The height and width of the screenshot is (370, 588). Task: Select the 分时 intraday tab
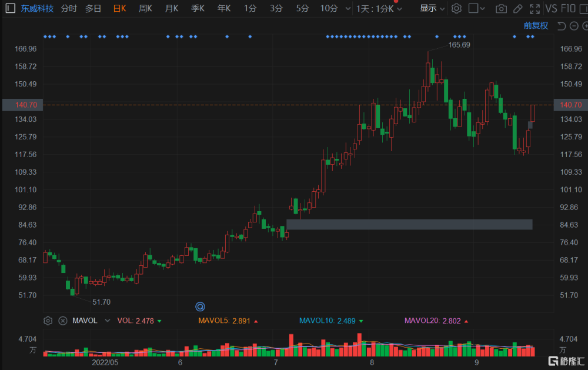[69, 9]
